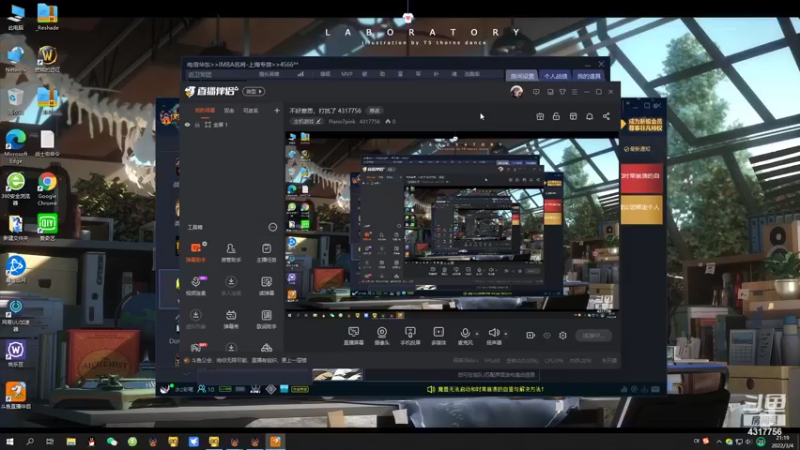Open the hamburger menu in the title bar
Viewport: 800px width, 450px height.
tap(574, 92)
